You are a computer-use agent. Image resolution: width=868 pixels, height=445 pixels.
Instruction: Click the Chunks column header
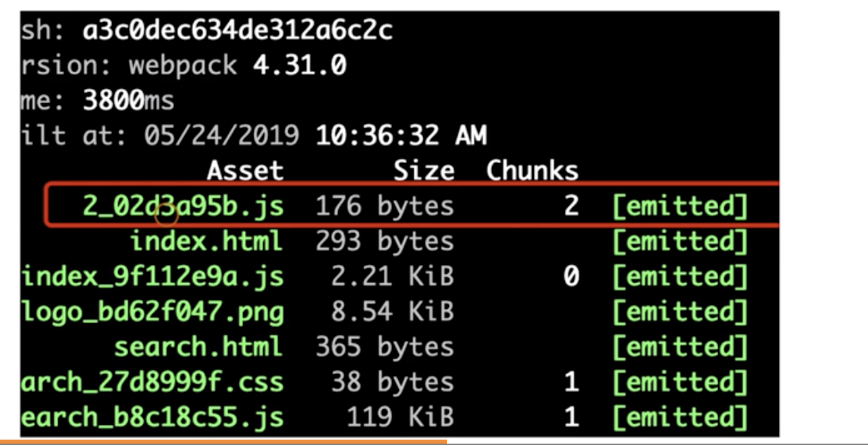[x=532, y=171]
